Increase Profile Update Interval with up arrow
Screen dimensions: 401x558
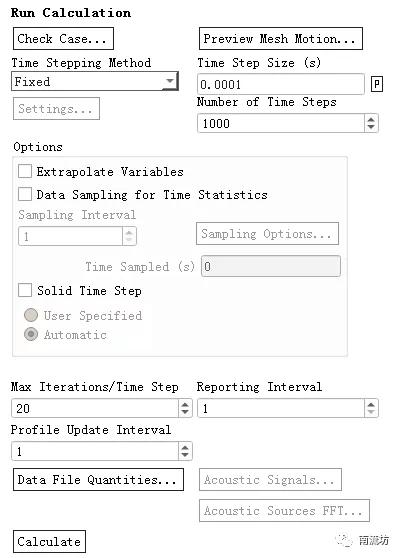click(185, 447)
